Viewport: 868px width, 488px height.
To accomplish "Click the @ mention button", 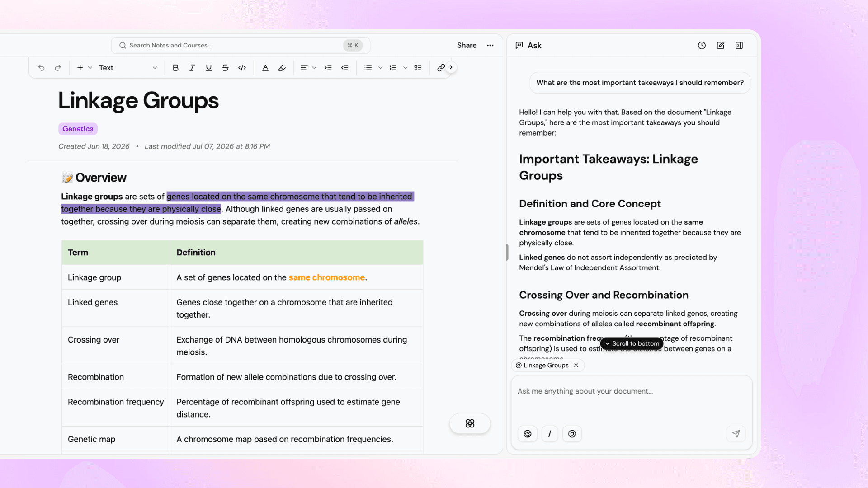I will tap(572, 434).
